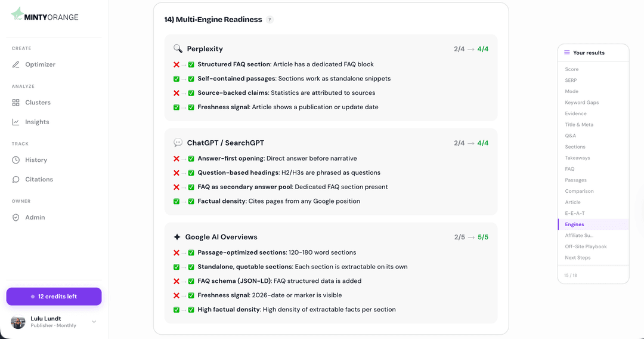The image size is (644, 339).
Task: Jump to Affiliate Su... section
Action: coord(579,236)
